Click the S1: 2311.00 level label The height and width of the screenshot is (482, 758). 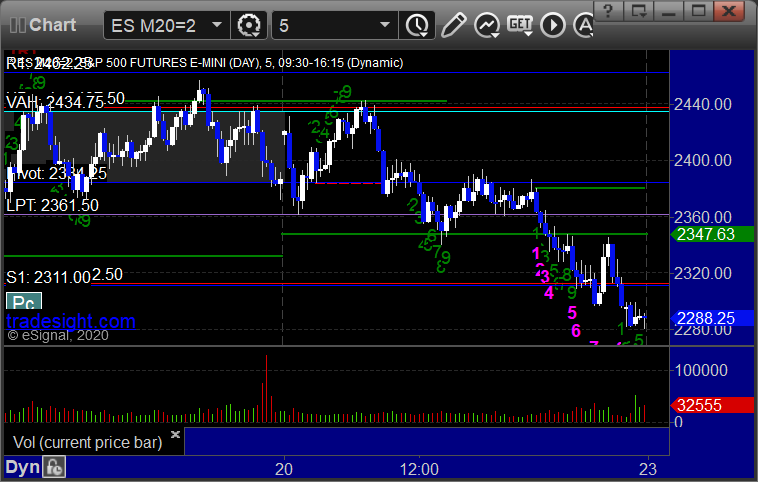[48, 278]
